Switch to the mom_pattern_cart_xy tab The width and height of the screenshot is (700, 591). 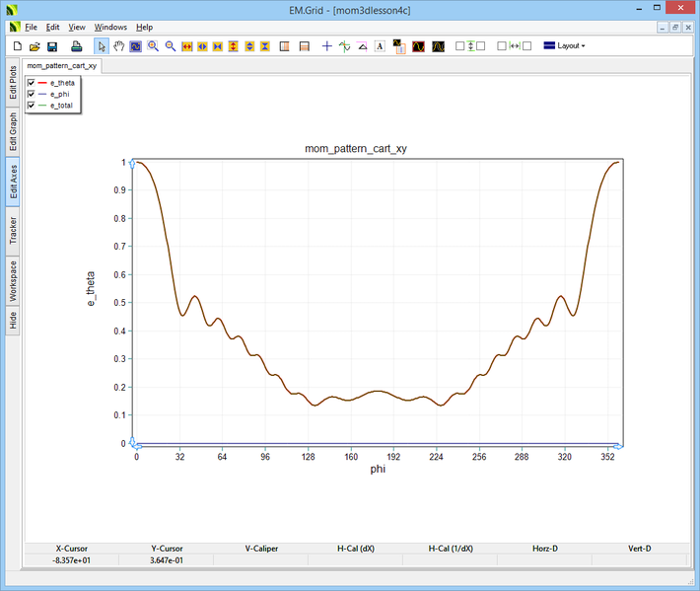click(61, 66)
